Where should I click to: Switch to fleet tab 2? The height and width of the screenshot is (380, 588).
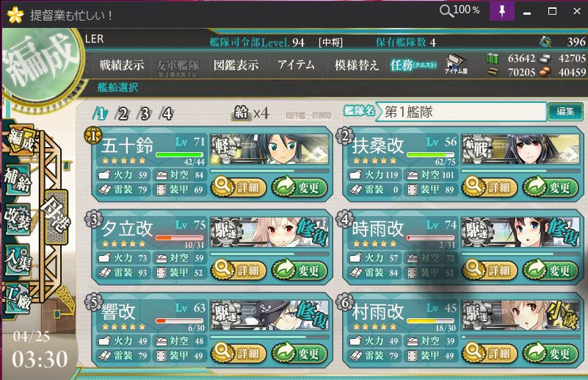coord(122,113)
